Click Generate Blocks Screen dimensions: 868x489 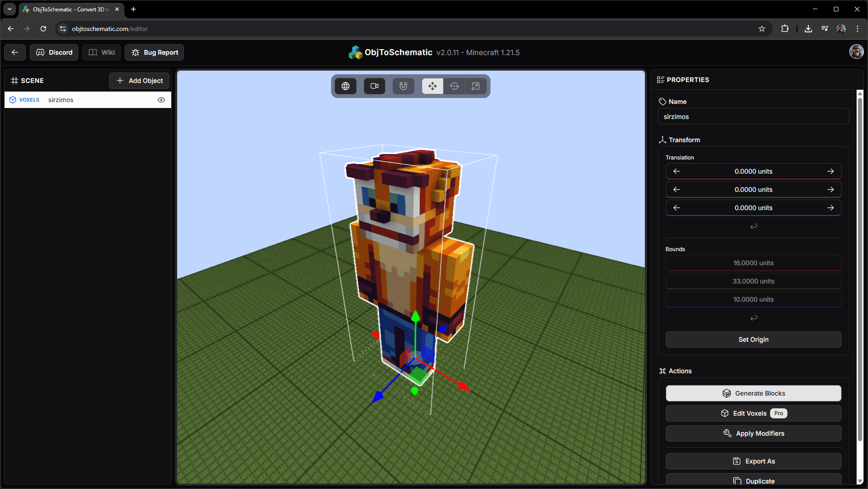coord(753,393)
